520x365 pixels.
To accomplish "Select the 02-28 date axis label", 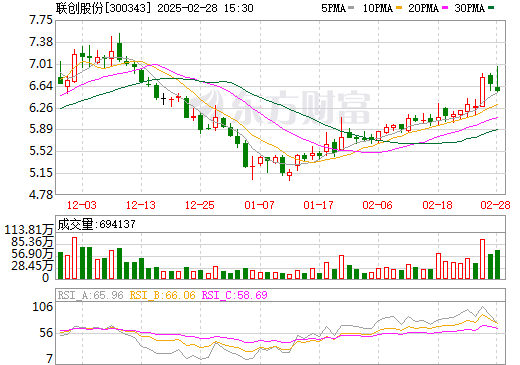I will click(495, 205).
